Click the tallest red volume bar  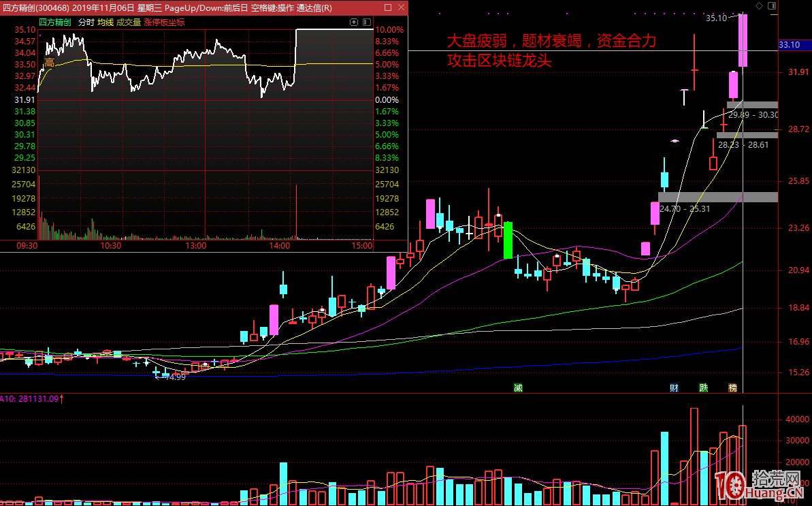(694, 456)
